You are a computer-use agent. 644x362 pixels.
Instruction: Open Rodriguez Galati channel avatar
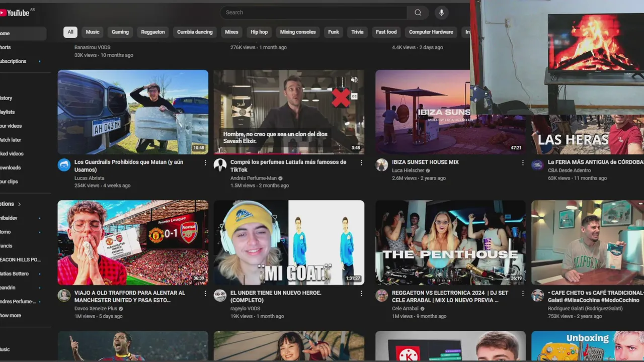coord(538,295)
